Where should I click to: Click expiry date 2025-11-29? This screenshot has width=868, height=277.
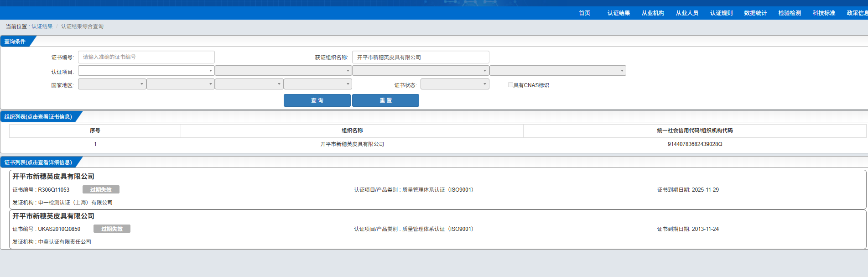(705, 190)
